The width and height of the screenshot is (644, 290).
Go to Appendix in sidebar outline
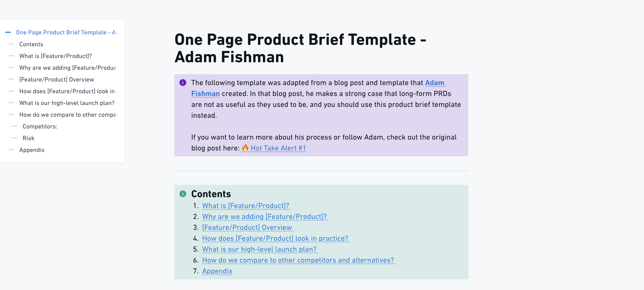point(32,150)
